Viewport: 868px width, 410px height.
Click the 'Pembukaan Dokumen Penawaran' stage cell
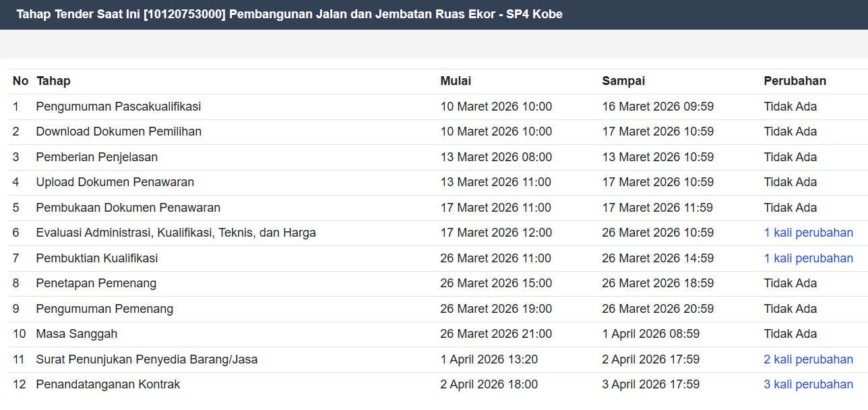pos(128,208)
